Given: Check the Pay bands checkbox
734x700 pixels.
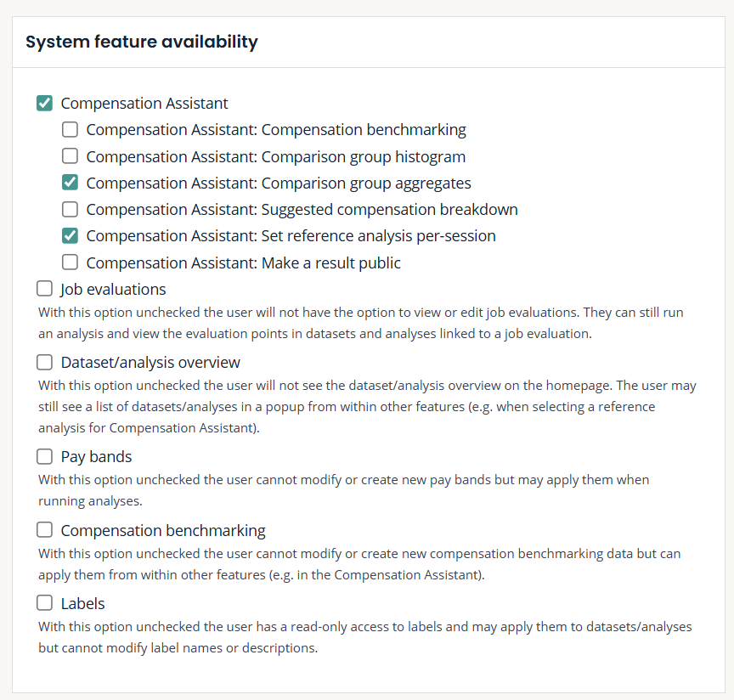Looking at the screenshot, I should click(x=45, y=457).
